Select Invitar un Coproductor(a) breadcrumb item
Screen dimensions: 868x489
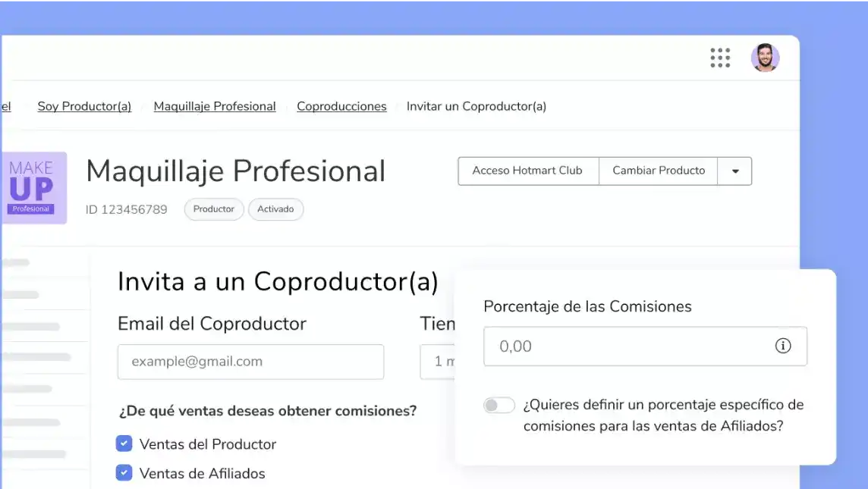click(x=476, y=106)
